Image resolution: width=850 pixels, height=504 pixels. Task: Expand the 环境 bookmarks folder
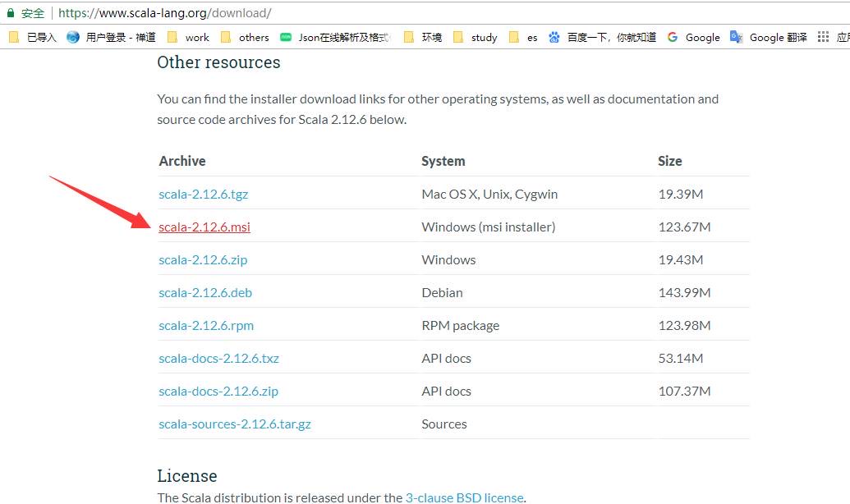pyautogui.click(x=423, y=37)
